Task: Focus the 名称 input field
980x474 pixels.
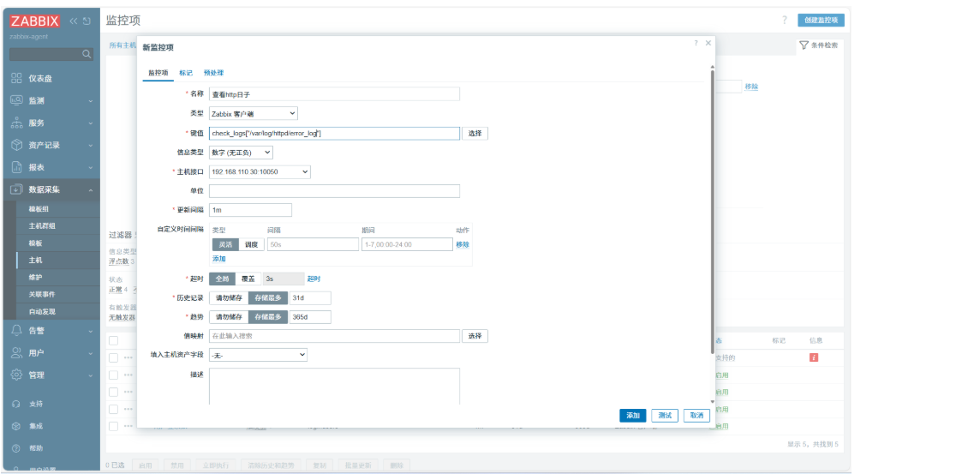Action: pos(334,93)
